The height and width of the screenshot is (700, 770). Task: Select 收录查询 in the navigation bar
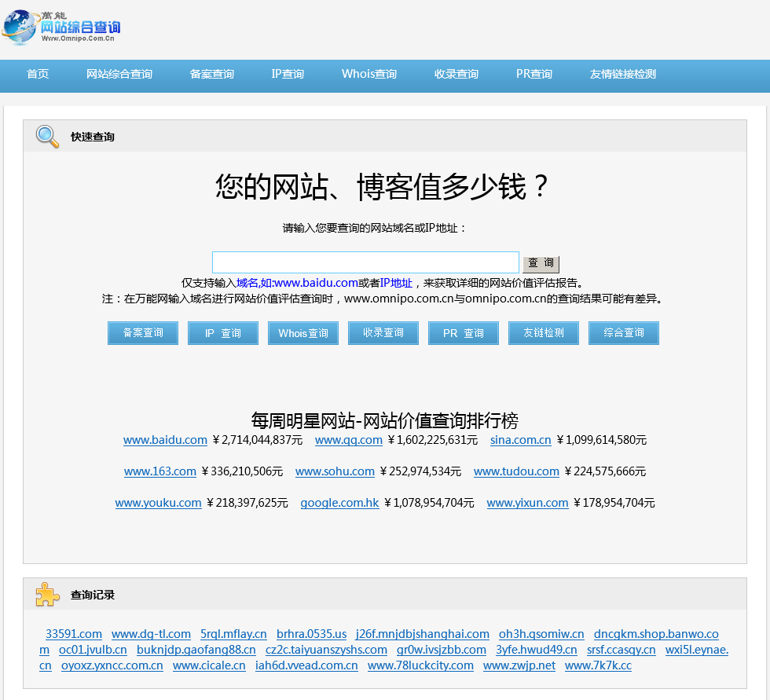click(456, 74)
